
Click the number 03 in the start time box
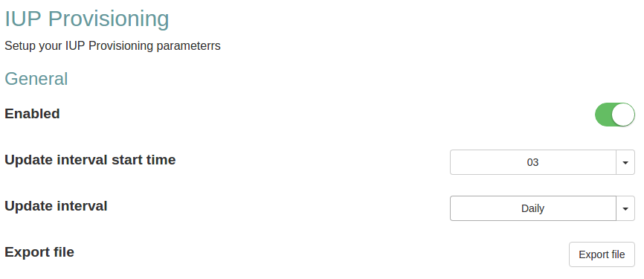(532, 162)
